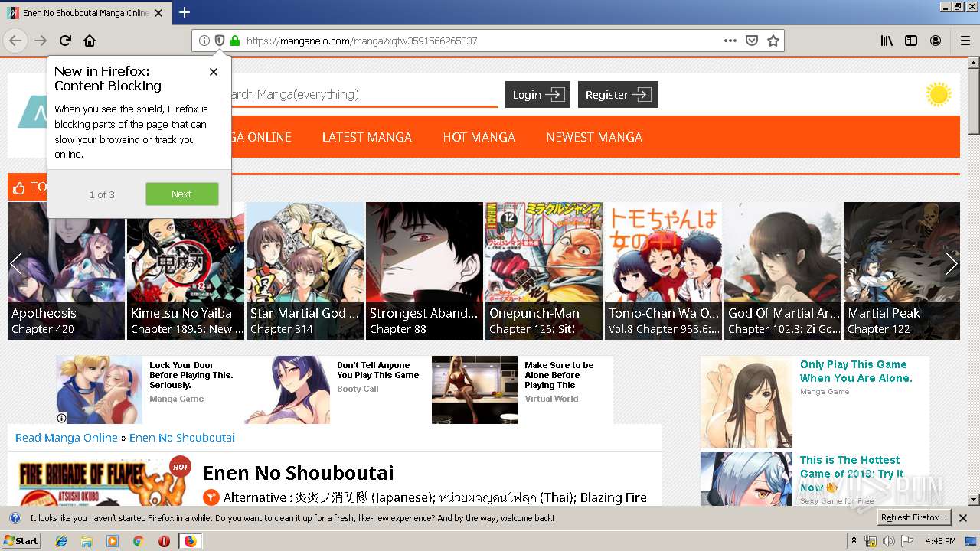Toggle the sidebar view
The height and width of the screenshot is (551, 980).
click(911, 41)
